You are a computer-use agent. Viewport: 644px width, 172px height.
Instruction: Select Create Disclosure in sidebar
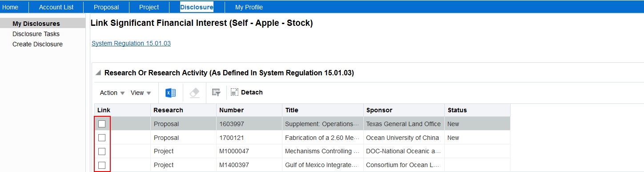37,44
